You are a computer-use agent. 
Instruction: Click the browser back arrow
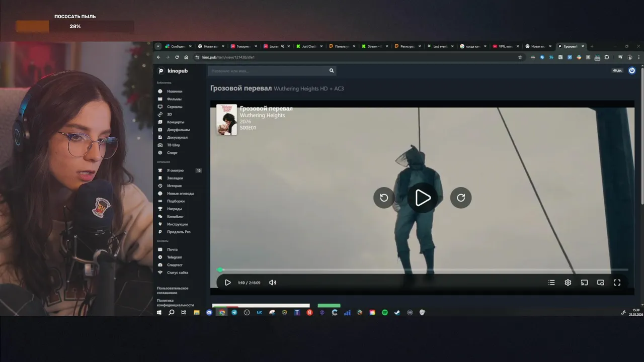click(x=158, y=57)
